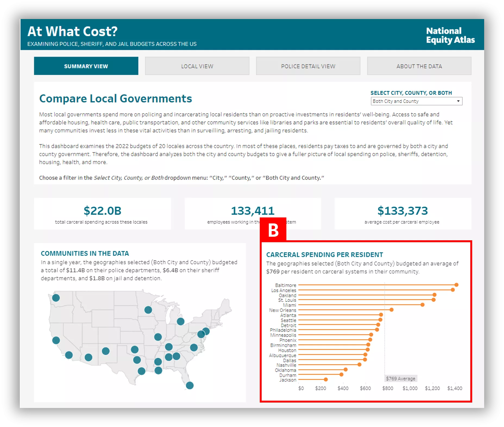
Task: Click the Nashville label on chart axis
Action: (x=286, y=365)
